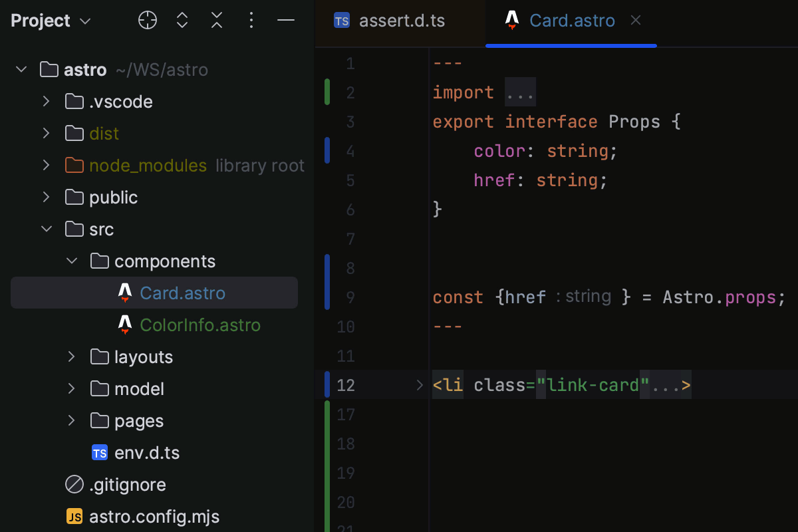Switch to the assert.d.ts tab

pos(402,21)
